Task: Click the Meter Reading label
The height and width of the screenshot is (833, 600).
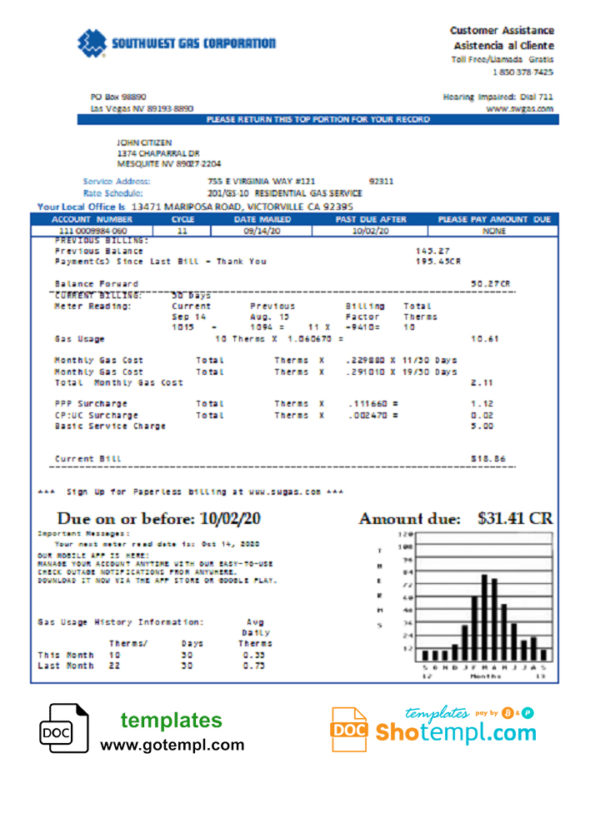Action: pos(92,306)
